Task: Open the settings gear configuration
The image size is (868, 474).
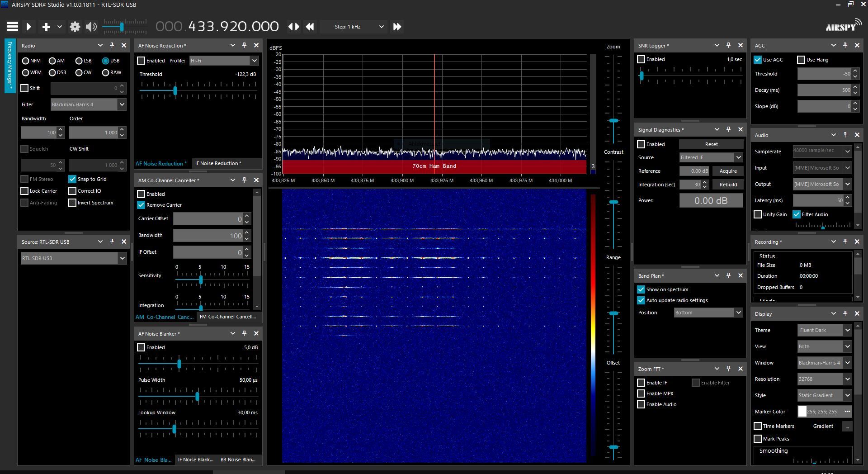Action: 75,27
